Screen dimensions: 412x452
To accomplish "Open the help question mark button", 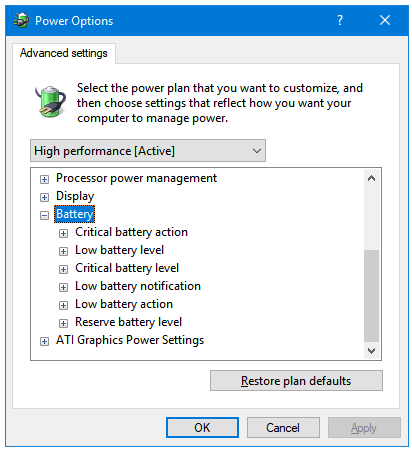I will 339,20.
